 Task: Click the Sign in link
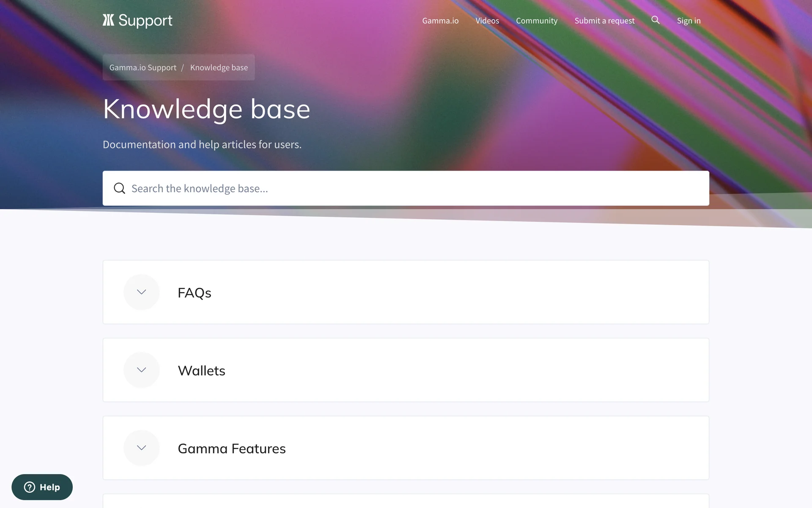689,21
